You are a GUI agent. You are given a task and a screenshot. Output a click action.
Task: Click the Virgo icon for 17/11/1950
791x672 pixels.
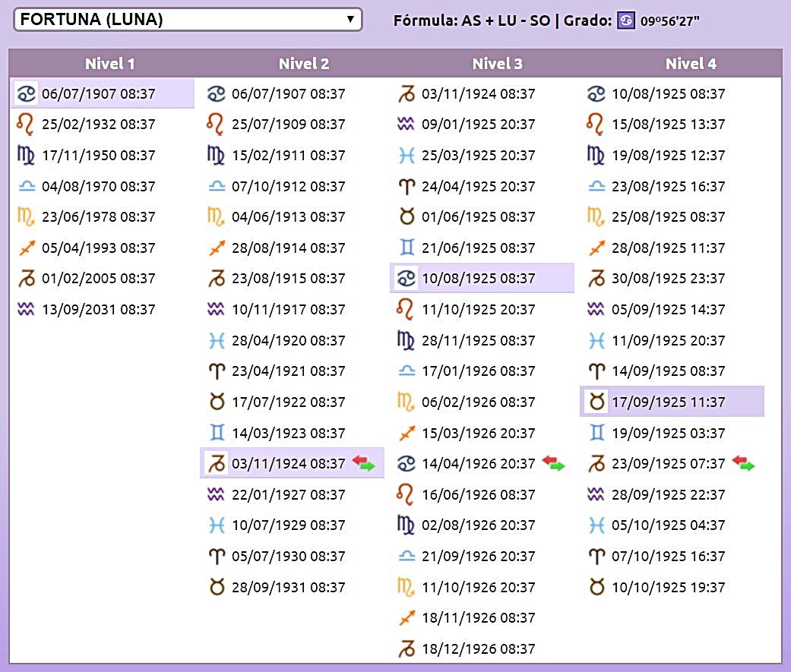[x=26, y=156]
